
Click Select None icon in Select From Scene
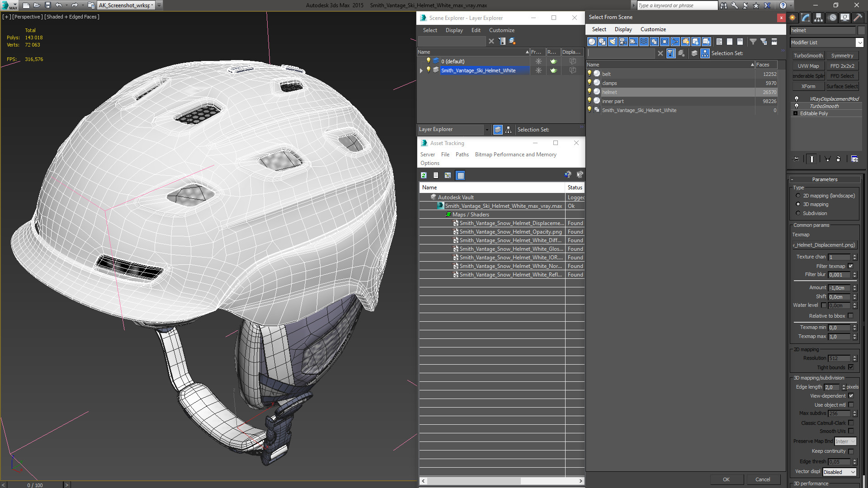coord(730,42)
